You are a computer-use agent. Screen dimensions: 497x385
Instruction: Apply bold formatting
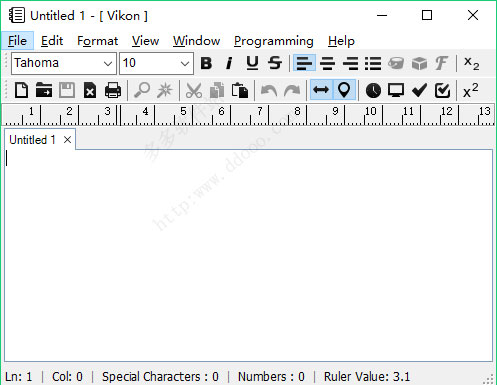[206, 63]
